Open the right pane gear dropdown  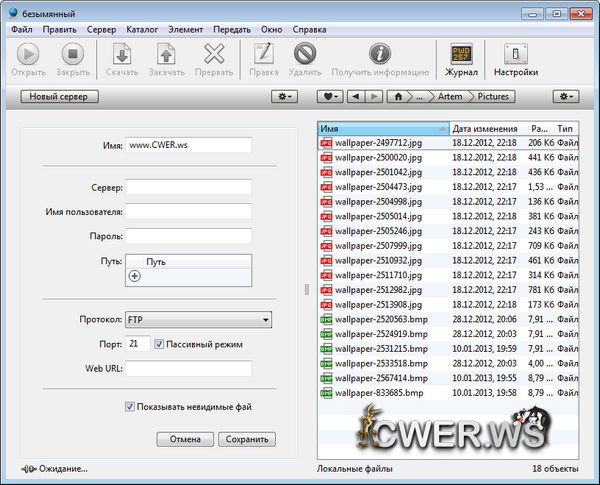pos(566,96)
